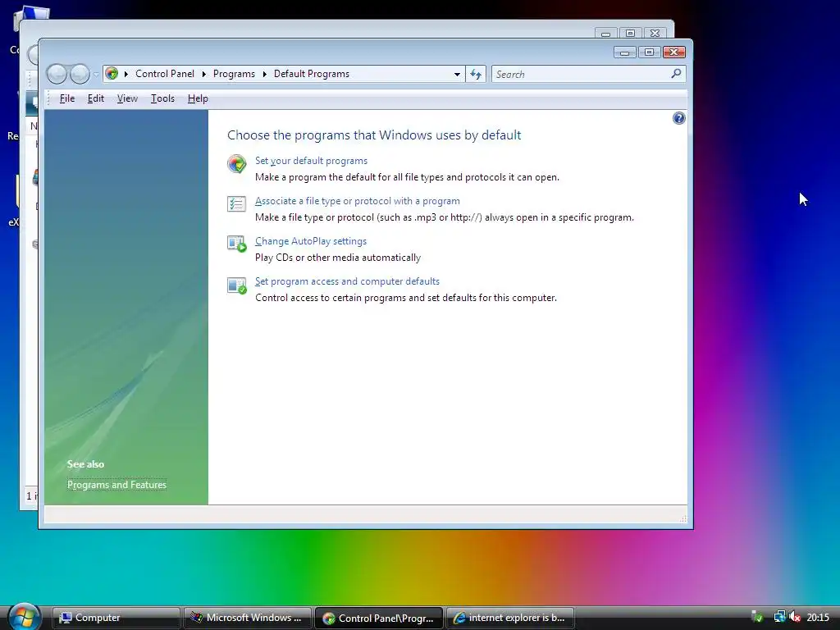
Task: Go to Programs breadcrumb
Action: [234, 74]
